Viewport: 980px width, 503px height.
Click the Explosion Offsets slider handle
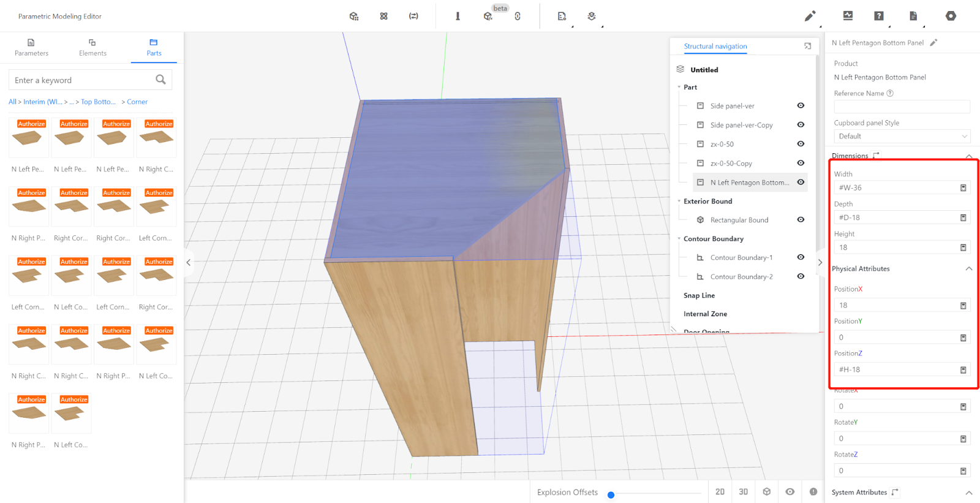pyautogui.click(x=611, y=495)
